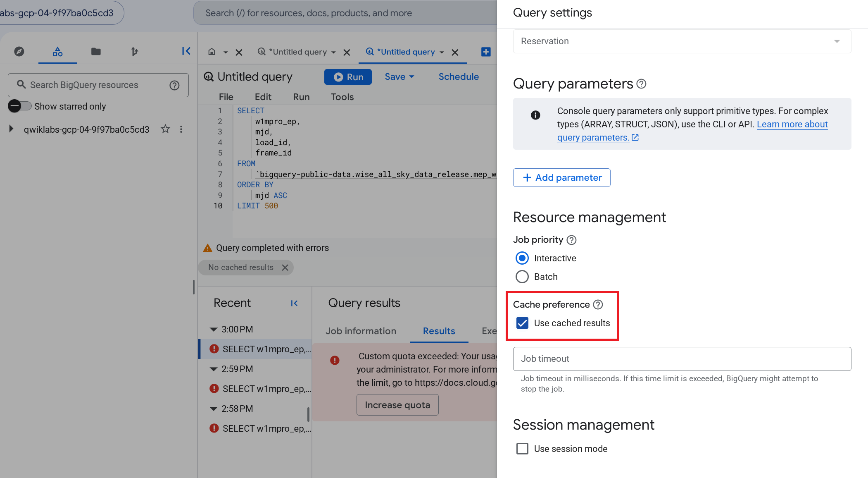This screenshot has width=868, height=478.
Task: Add a new query tab with plus icon
Action: point(486,52)
